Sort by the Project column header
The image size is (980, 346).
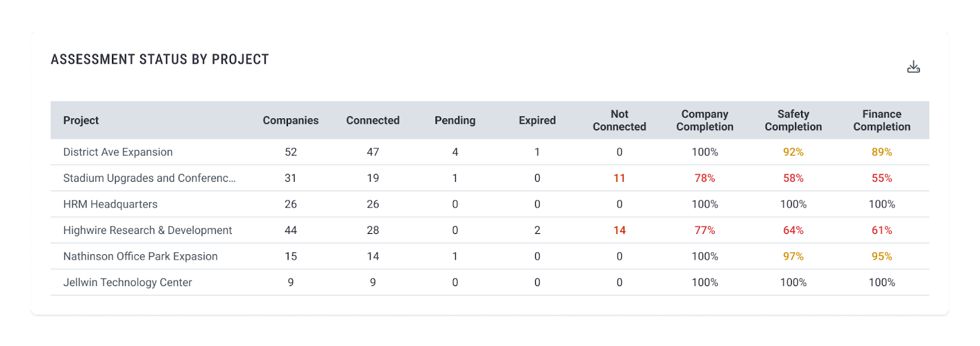(x=81, y=121)
